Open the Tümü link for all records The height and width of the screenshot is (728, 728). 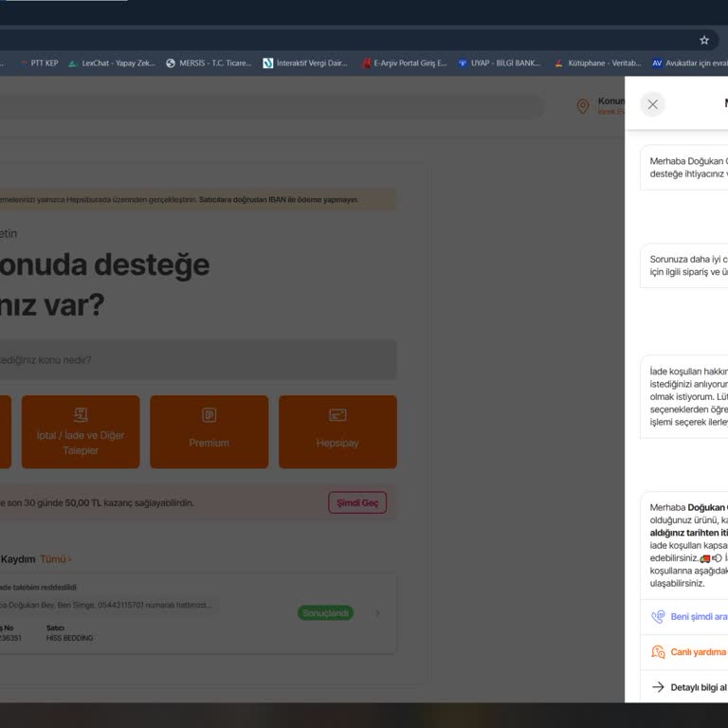[x=55, y=559]
